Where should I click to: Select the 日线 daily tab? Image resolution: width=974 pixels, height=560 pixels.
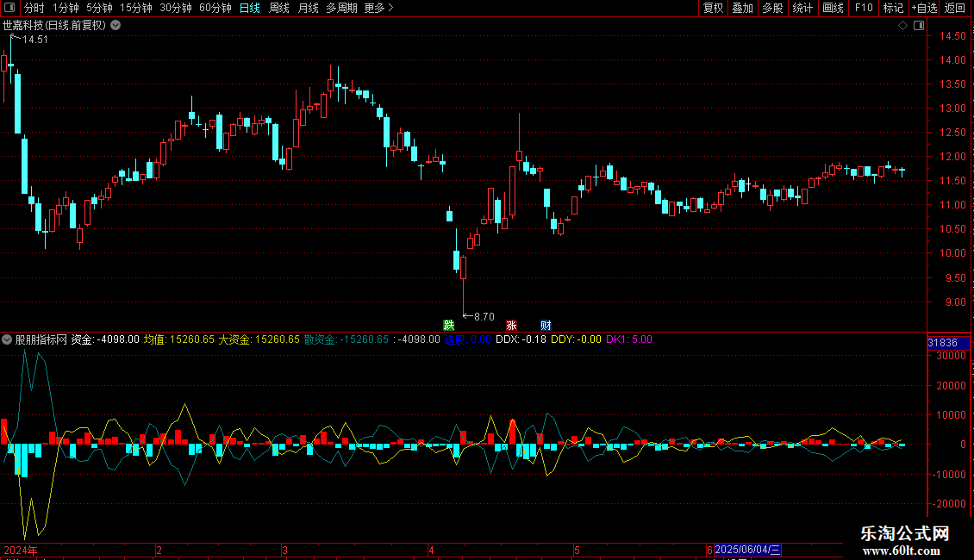click(250, 8)
